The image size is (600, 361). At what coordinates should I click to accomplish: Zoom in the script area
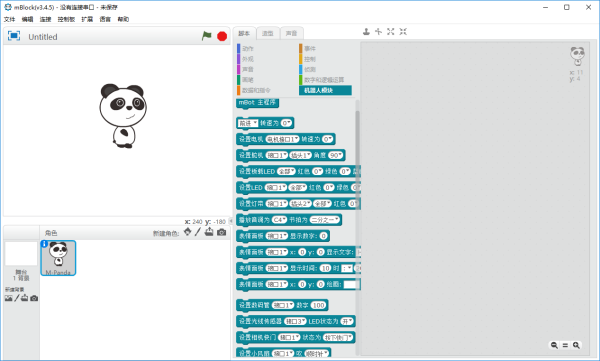tap(576, 345)
